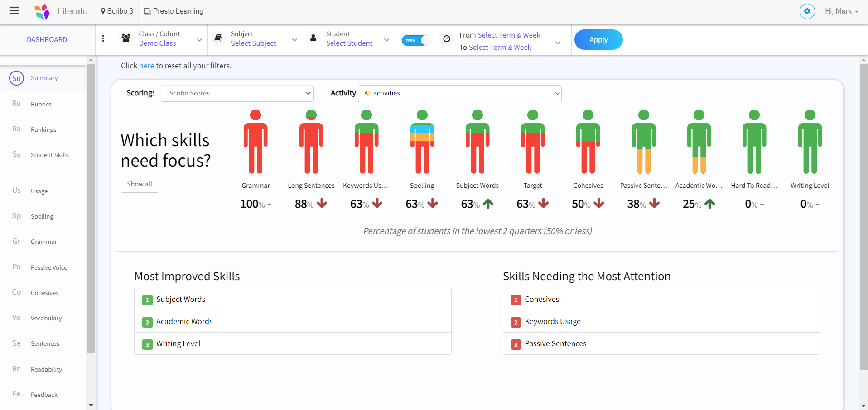Click the Spelling multicolored person figure
The height and width of the screenshot is (410, 868).
422,142
